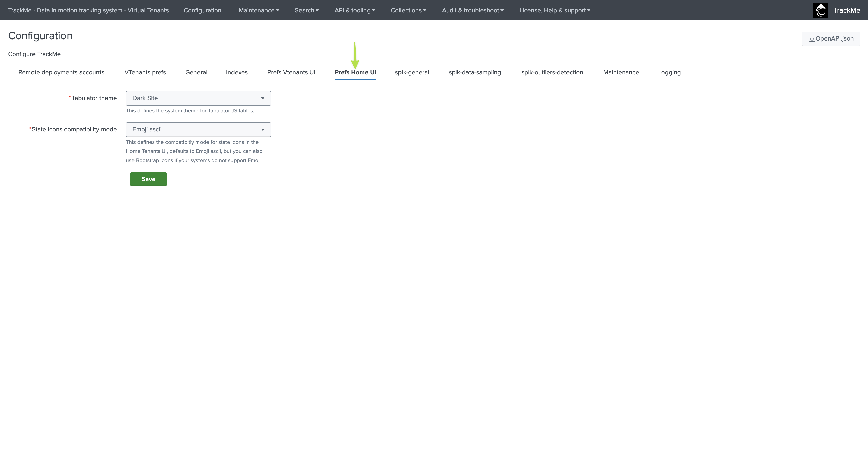Switch to the Maintenance configuration tab
The width and height of the screenshot is (868, 464).
(621, 72)
